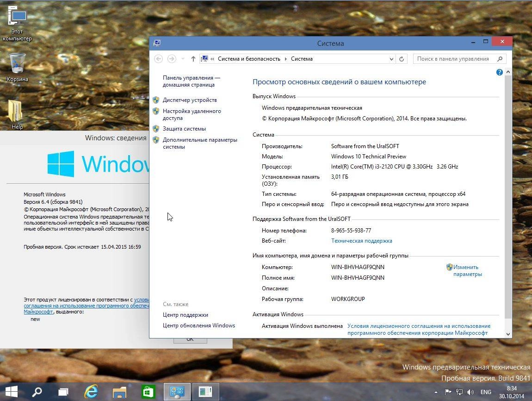The image size is (532, 401).
Task: Click scrollbar down arrow in Система window
Action: tap(508, 334)
